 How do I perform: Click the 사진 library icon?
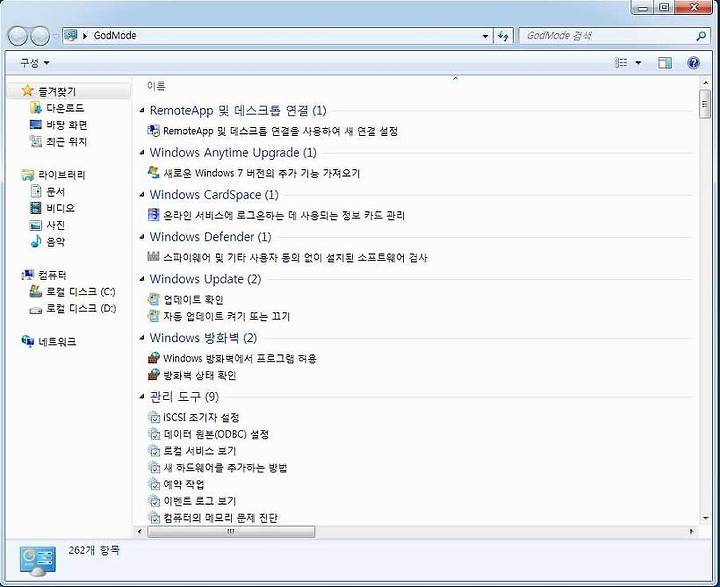36,225
